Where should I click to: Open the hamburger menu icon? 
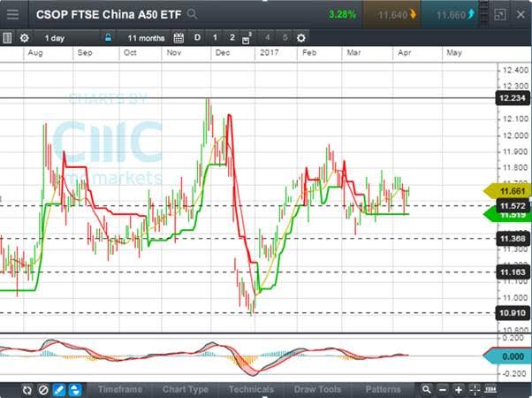(x=13, y=14)
